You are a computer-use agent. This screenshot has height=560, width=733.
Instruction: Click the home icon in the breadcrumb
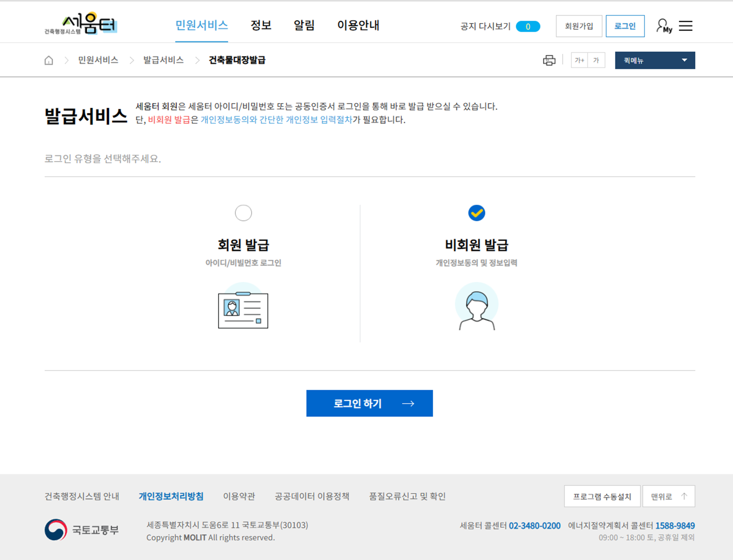[x=49, y=60]
